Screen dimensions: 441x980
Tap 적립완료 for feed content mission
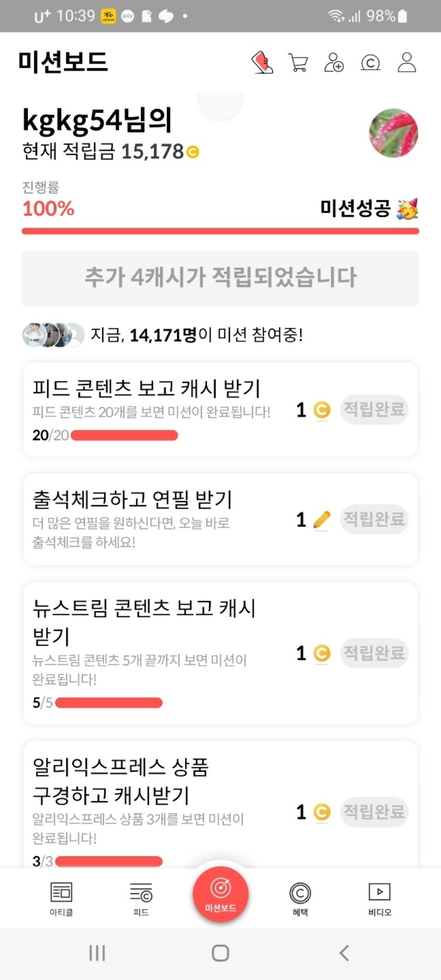374,409
